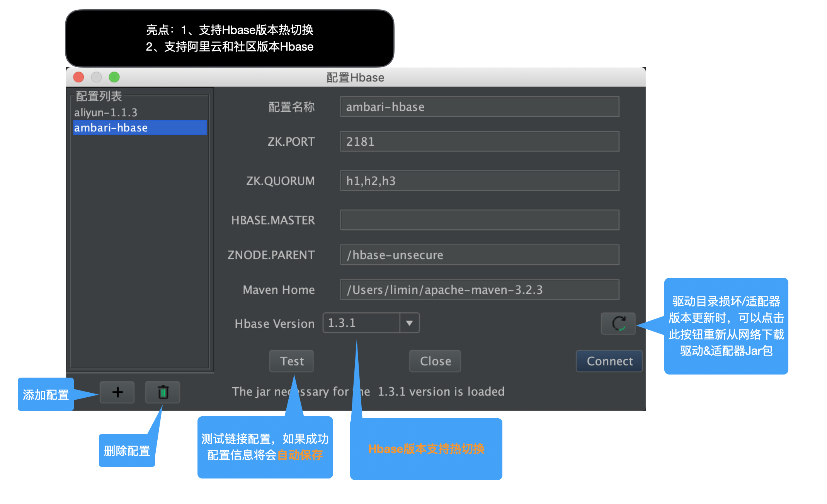Click the empty HBASE.MASTER field

coord(479,220)
